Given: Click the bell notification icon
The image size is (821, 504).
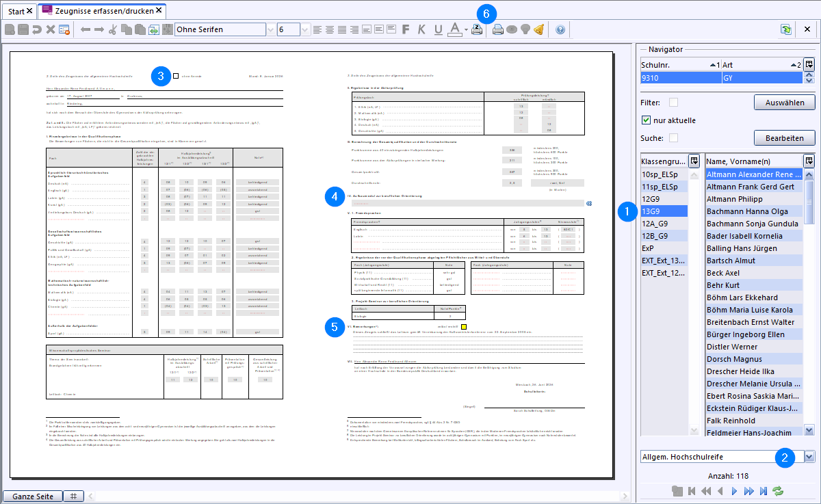Looking at the screenshot, I should pyautogui.click(x=538, y=29).
